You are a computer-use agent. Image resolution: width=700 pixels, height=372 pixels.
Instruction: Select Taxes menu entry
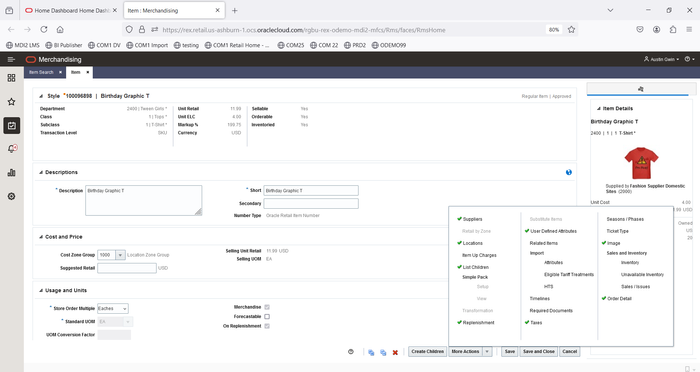click(536, 323)
